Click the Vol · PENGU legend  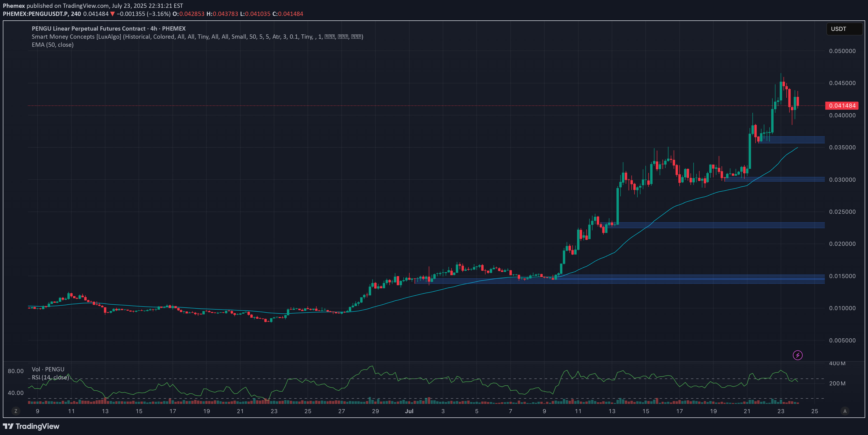pyautogui.click(x=48, y=369)
